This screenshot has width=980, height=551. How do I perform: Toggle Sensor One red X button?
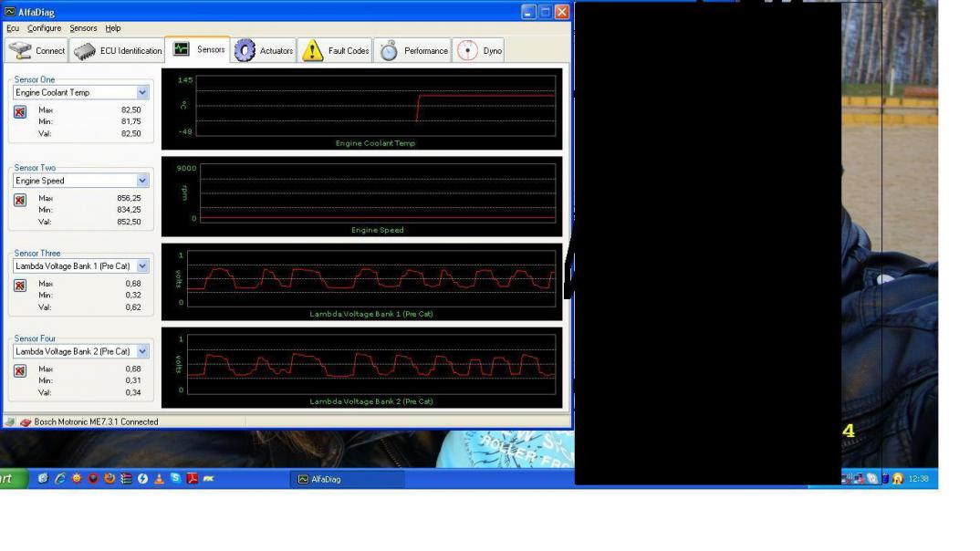(x=20, y=112)
